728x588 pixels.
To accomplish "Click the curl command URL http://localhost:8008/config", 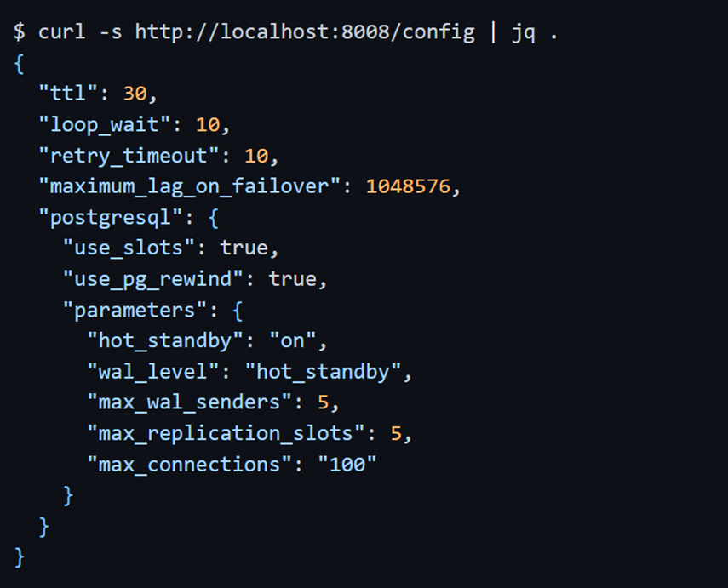I will 305,32.
